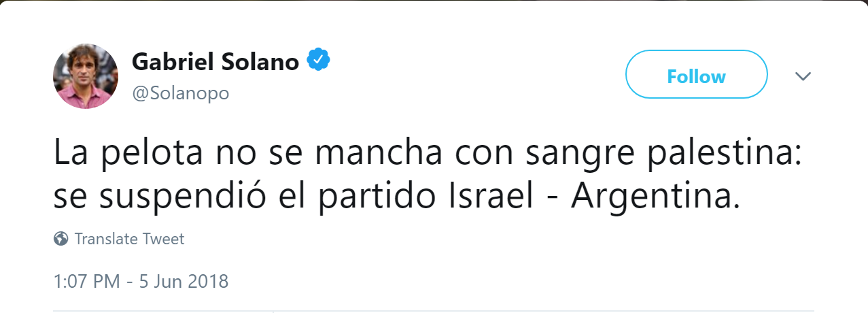This screenshot has width=868, height=313.
Task: Click the blue verified badge icon
Action: pyautogui.click(x=318, y=61)
